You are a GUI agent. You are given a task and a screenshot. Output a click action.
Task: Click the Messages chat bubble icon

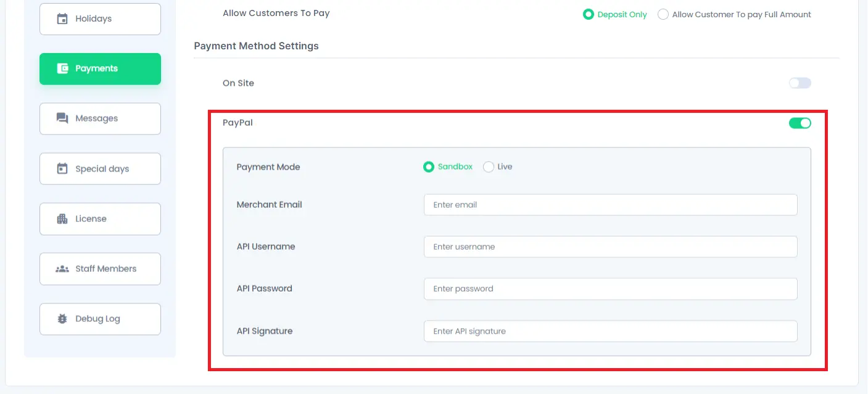[x=62, y=118]
